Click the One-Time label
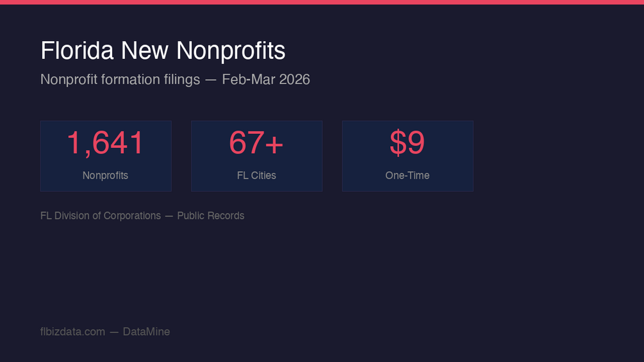Screen dimensions: 644x362 tap(408, 176)
